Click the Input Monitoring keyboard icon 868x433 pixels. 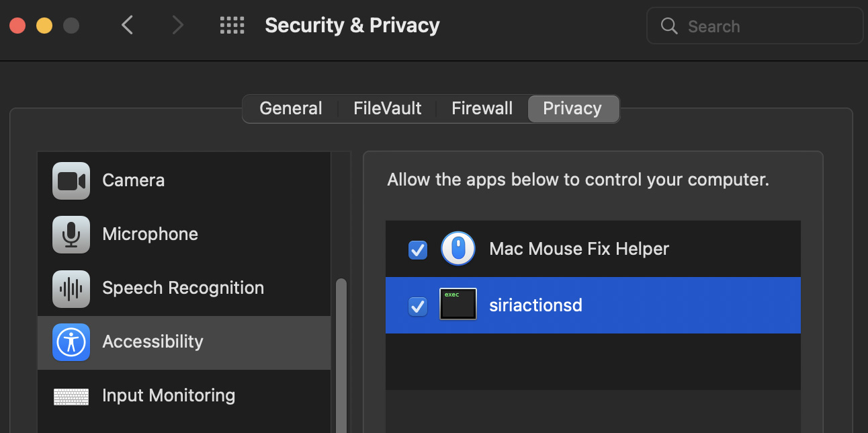click(71, 396)
